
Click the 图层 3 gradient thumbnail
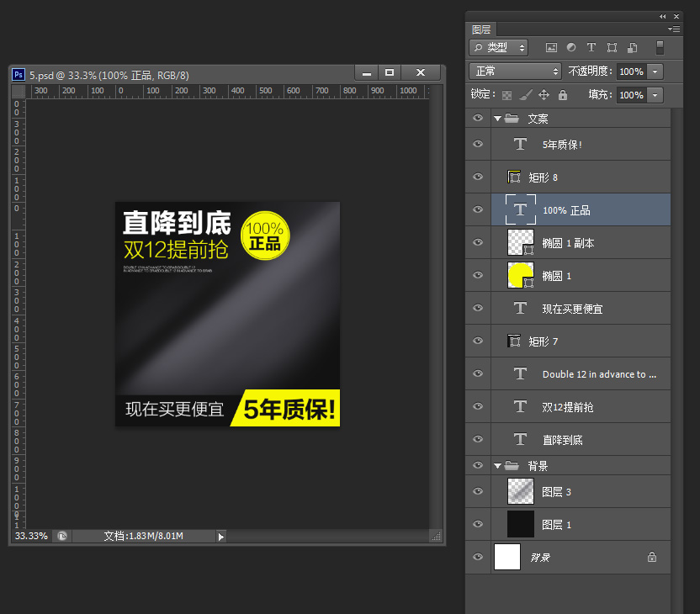click(x=521, y=491)
